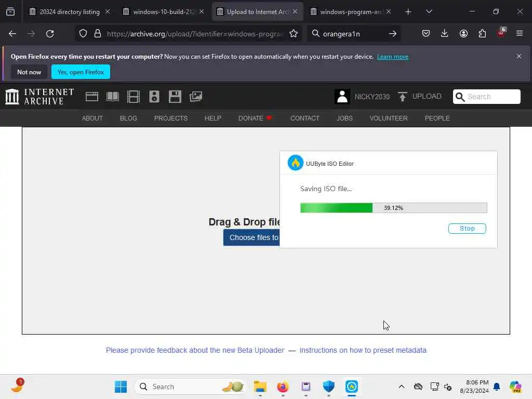Open the Firefox account icon

pos(463,33)
